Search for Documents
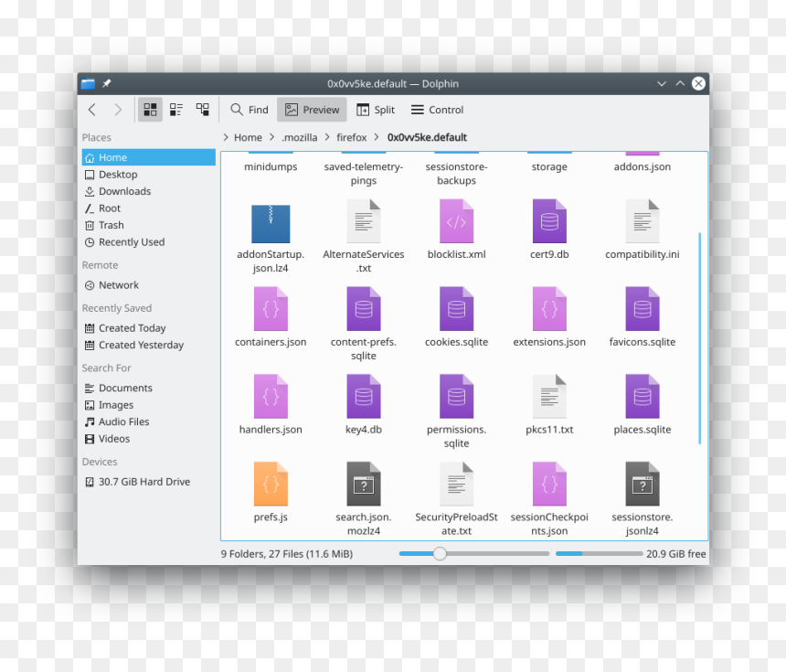 click(148, 389)
